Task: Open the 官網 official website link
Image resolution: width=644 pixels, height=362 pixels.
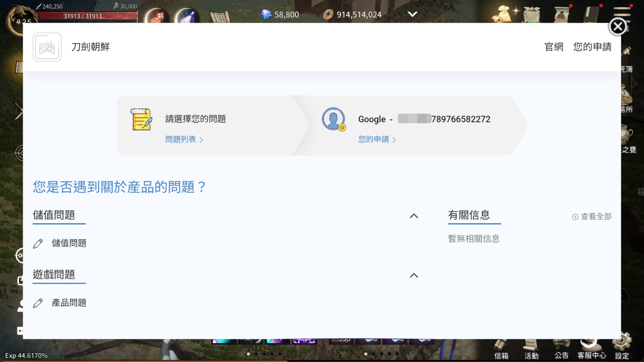Action: coord(553,47)
